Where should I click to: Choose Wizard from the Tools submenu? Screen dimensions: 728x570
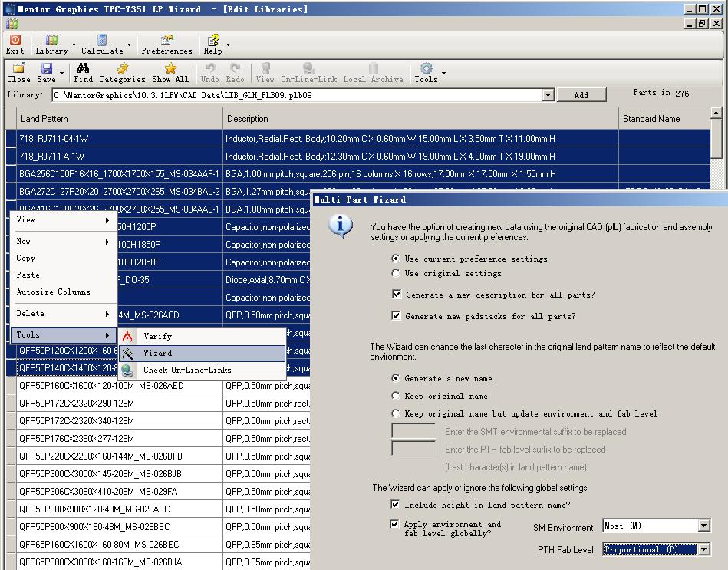pos(158,353)
